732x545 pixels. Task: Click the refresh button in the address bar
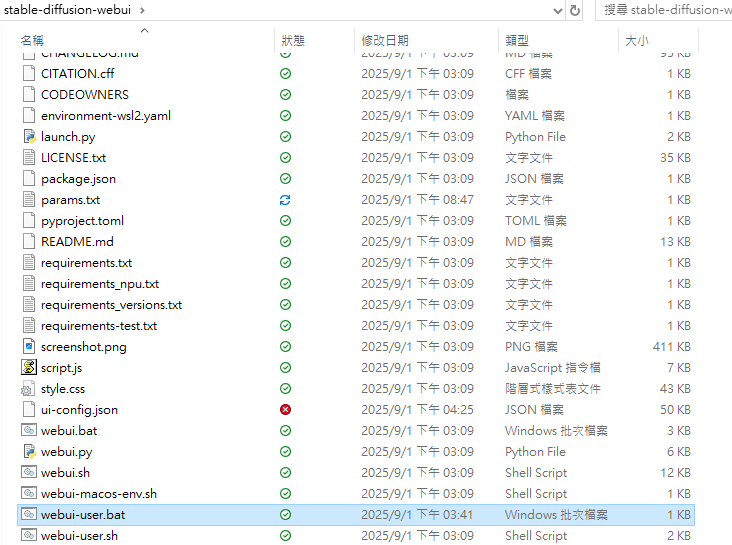575,10
